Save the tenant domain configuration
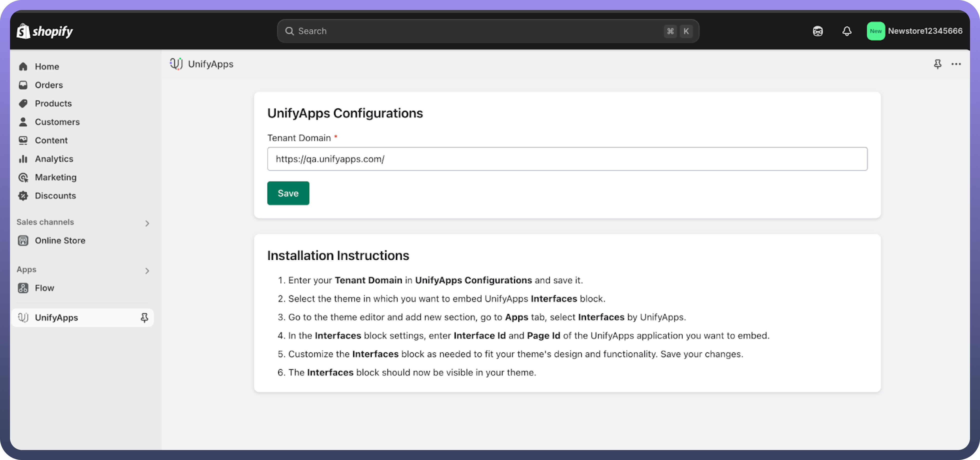The height and width of the screenshot is (460, 980). click(x=288, y=193)
